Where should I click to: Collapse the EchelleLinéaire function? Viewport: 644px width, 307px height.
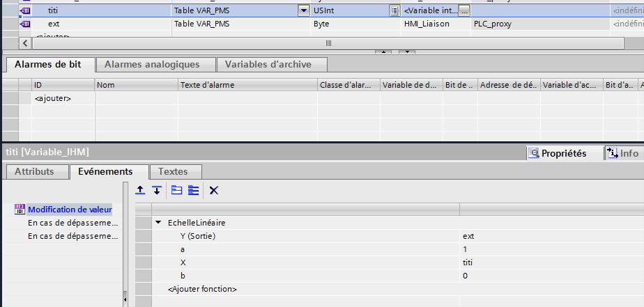[x=158, y=223]
